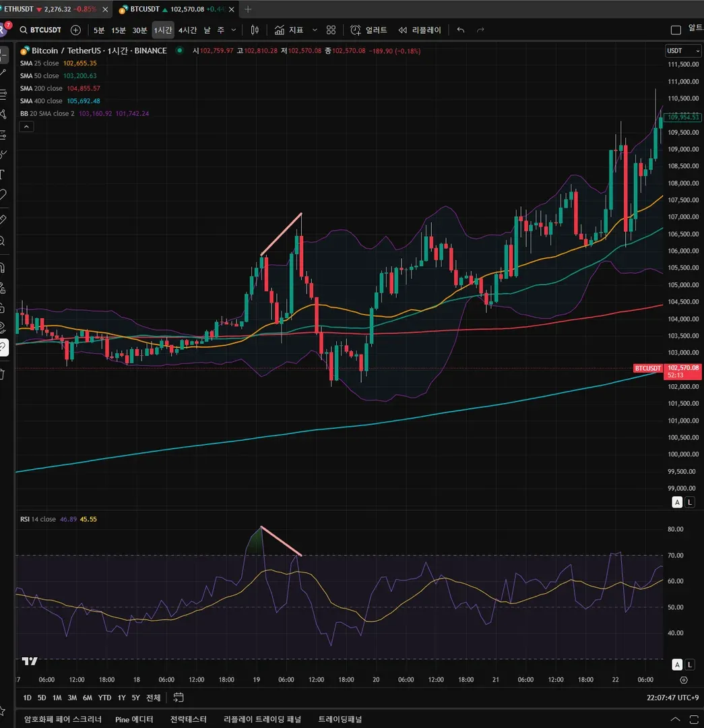Image resolution: width=704 pixels, height=728 pixels.
Task: Click the undo arrow
Action: 460,30
